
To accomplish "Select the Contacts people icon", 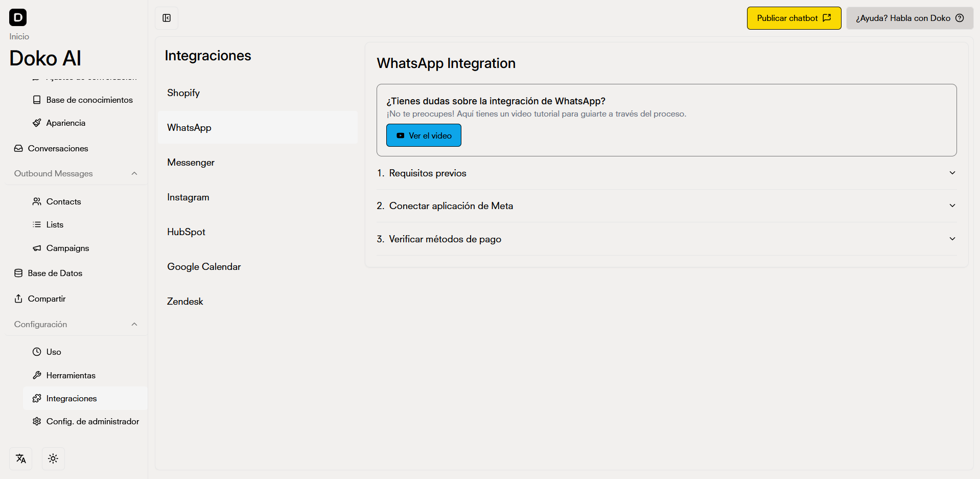I will (x=37, y=201).
